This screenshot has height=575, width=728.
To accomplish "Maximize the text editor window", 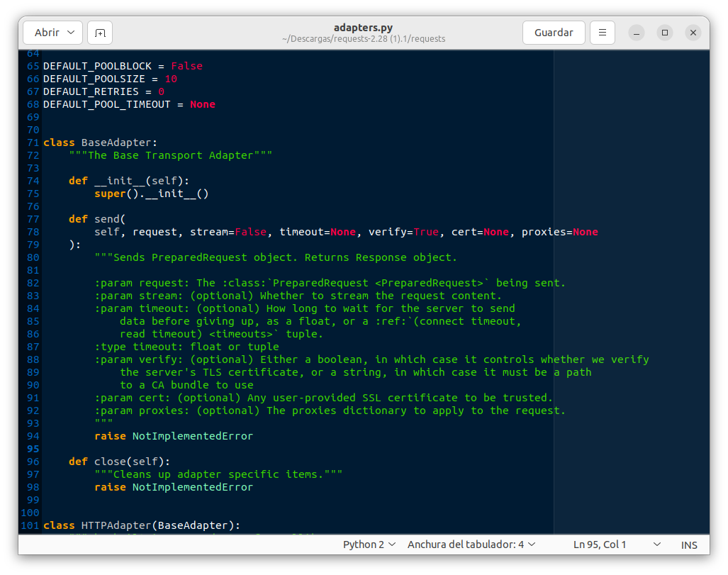I will pos(665,33).
